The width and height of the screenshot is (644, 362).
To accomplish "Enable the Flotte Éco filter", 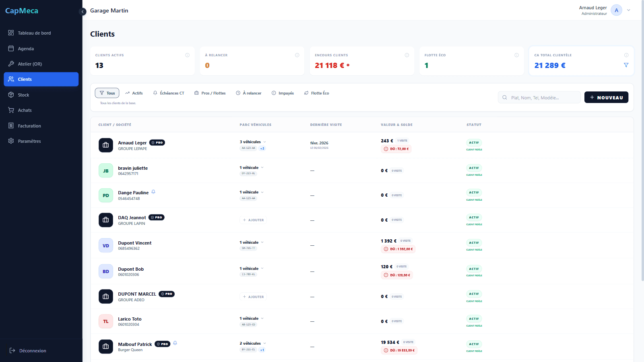I will coord(317,93).
